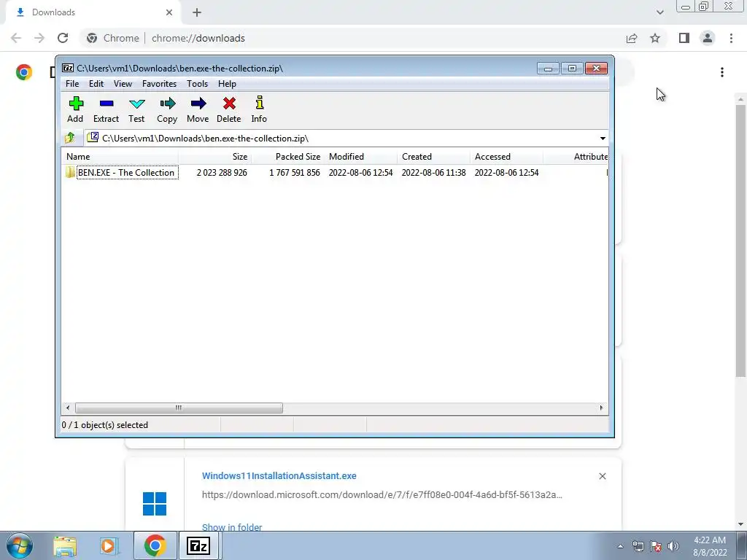
Task: Show hidden system tray icons
Action: tap(620, 546)
